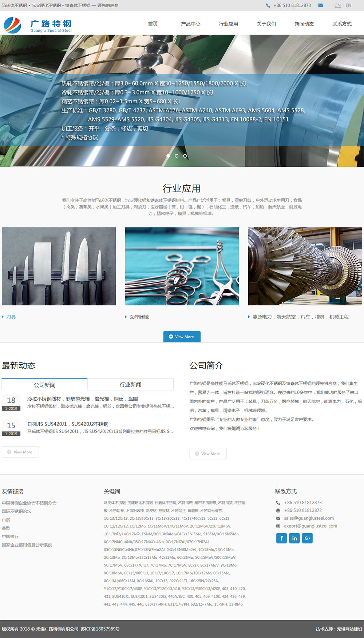Open the 关于我们 menu item

click(x=266, y=24)
